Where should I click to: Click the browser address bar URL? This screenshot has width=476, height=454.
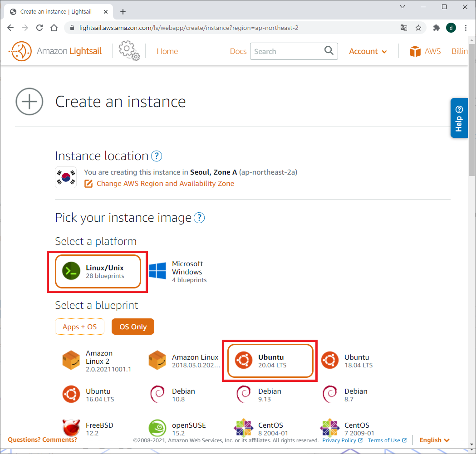point(188,28)
